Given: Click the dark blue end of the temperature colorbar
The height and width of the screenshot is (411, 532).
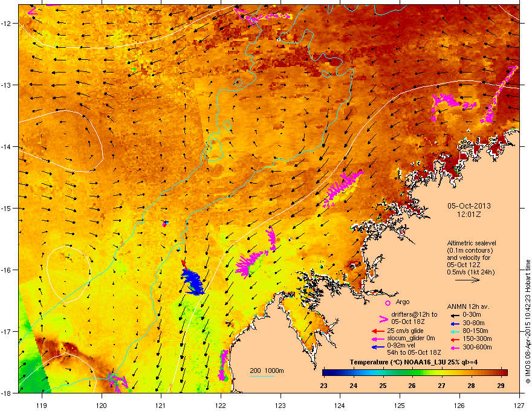Looking at the screenshot, I should click(x=326, y=373).
